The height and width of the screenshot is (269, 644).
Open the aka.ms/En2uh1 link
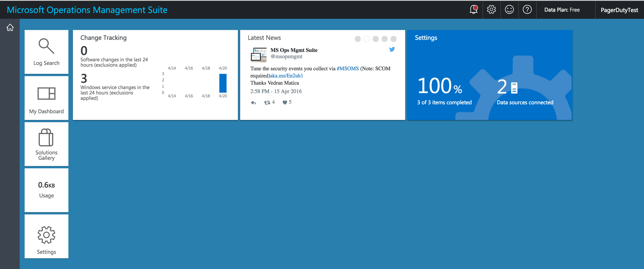[286, 76]
